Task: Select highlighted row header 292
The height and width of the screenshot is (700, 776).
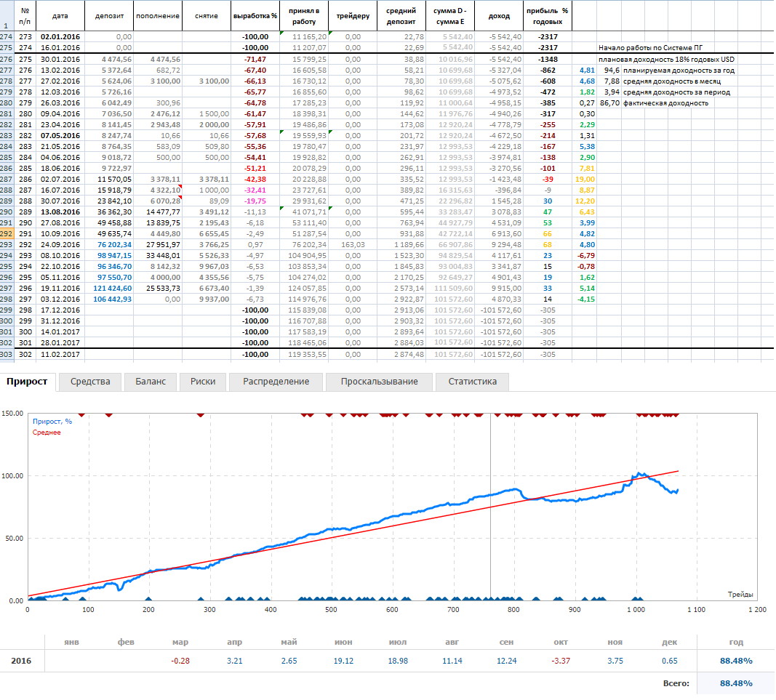Action: (7, 234)
